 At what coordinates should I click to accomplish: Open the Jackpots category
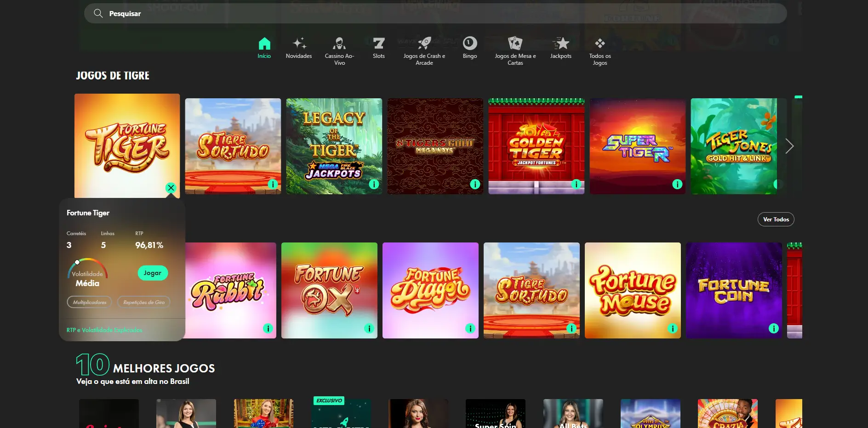pos(561,48)
